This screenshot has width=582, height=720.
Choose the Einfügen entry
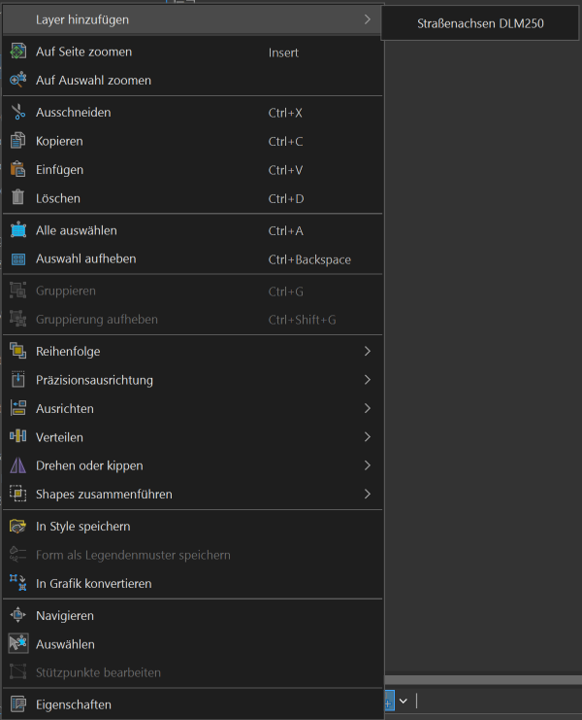(193, 169)
